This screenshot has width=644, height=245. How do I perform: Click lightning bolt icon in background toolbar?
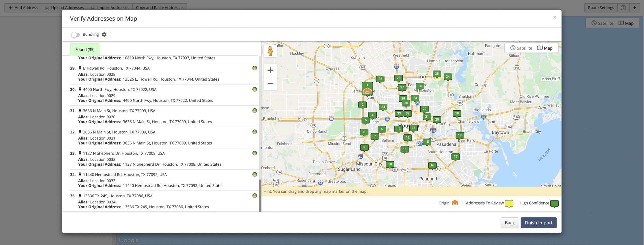[635, 8]
